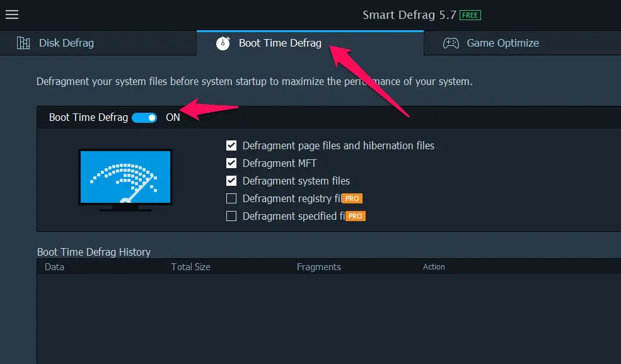This screenshot has height=364, width=621.
Task: Click the FREE edition badge
Action: pos(470,15)
